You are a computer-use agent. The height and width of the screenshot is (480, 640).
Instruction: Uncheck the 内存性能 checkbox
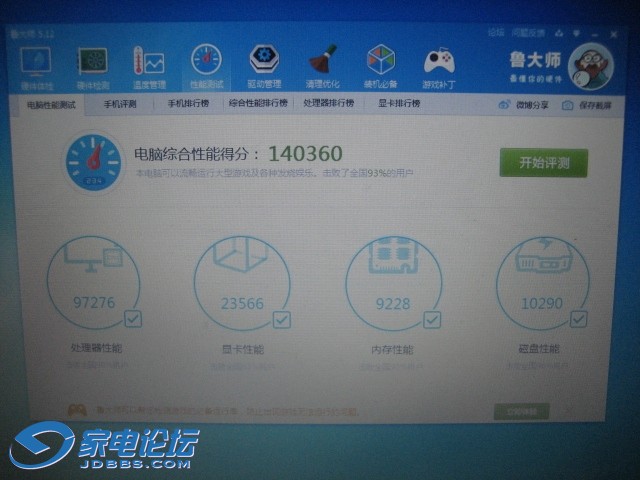pyautogui.click(x=432, y=320)
